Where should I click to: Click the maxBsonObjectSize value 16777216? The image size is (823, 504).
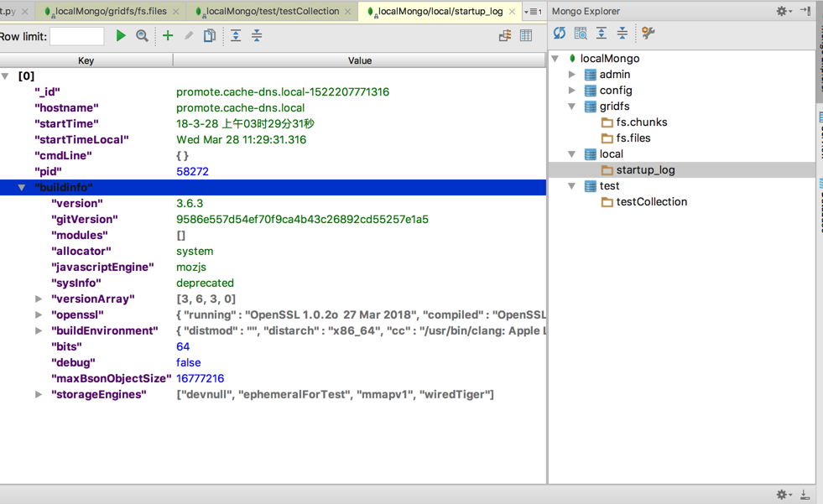(200, 379)
